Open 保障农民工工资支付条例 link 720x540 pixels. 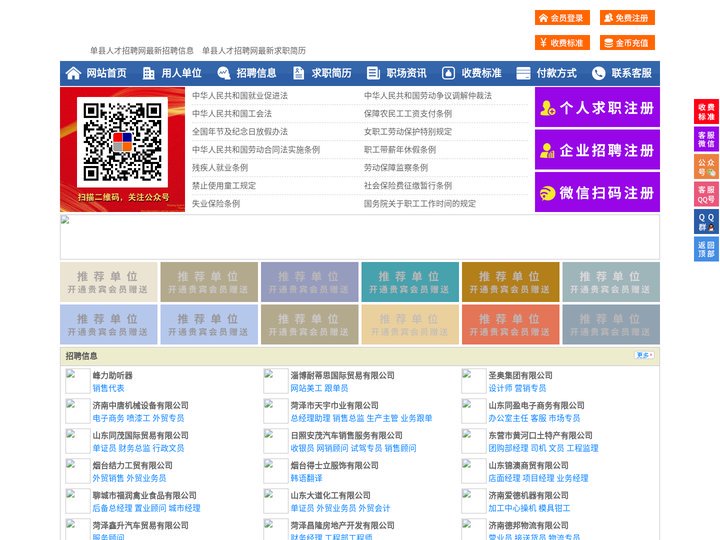click(408, 113)
